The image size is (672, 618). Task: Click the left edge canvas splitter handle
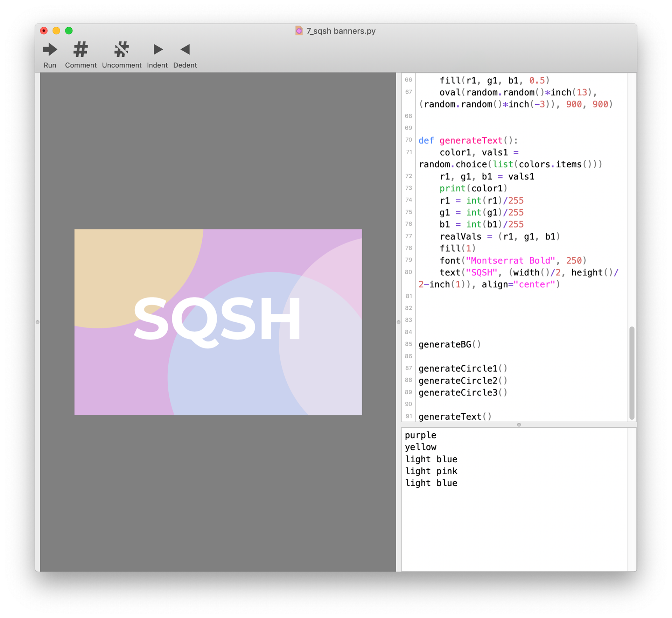(37, 322)
